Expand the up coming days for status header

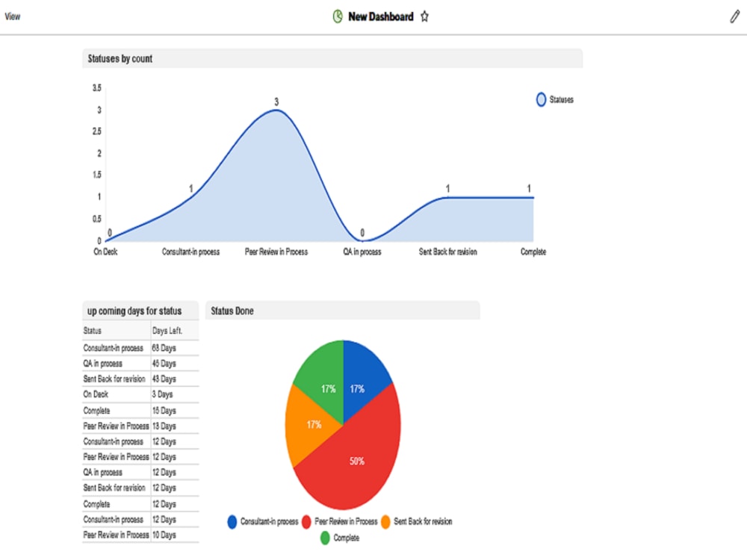tap(139, 310)
